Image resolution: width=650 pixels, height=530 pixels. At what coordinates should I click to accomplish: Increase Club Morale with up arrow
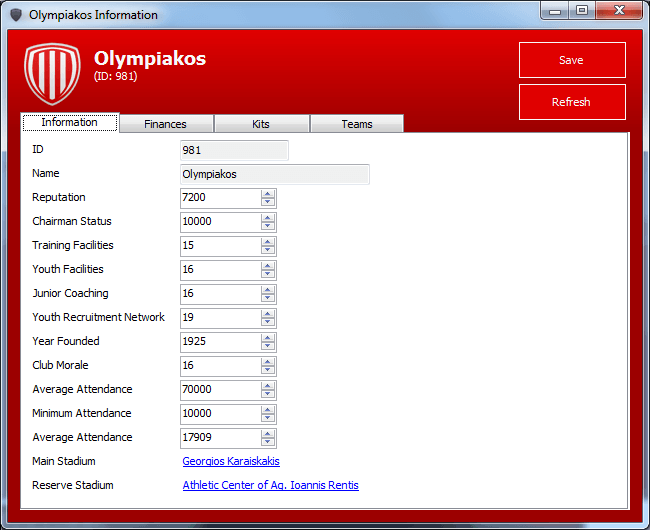point(268,362)
